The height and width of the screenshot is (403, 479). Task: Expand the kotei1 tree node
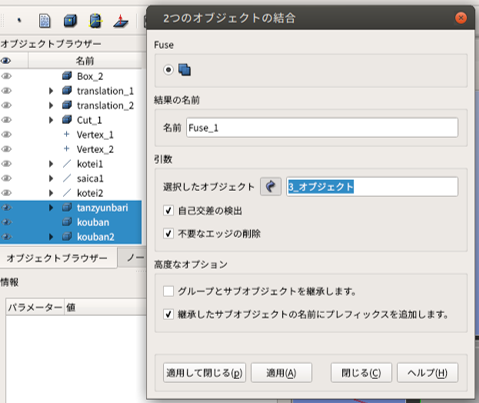(x=51, y=164)
